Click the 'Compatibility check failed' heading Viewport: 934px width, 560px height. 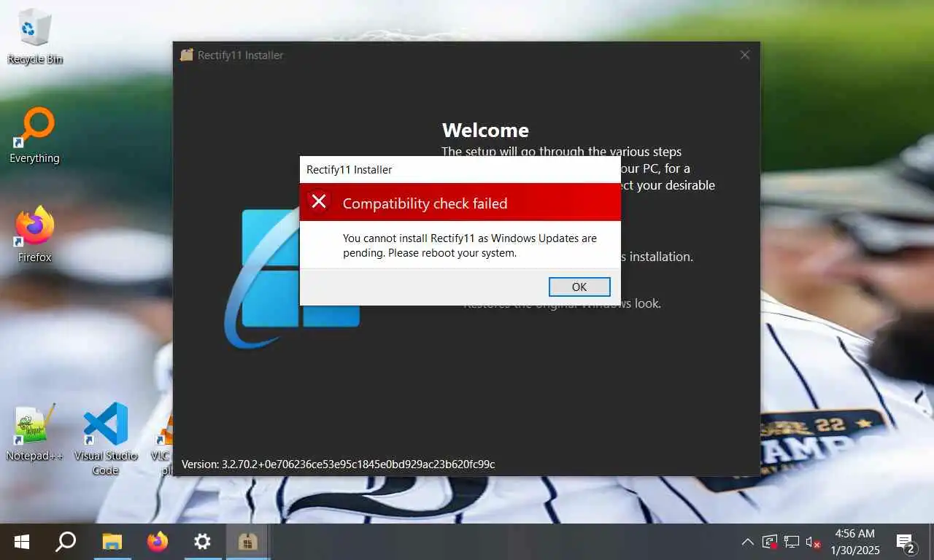[425, 203]
